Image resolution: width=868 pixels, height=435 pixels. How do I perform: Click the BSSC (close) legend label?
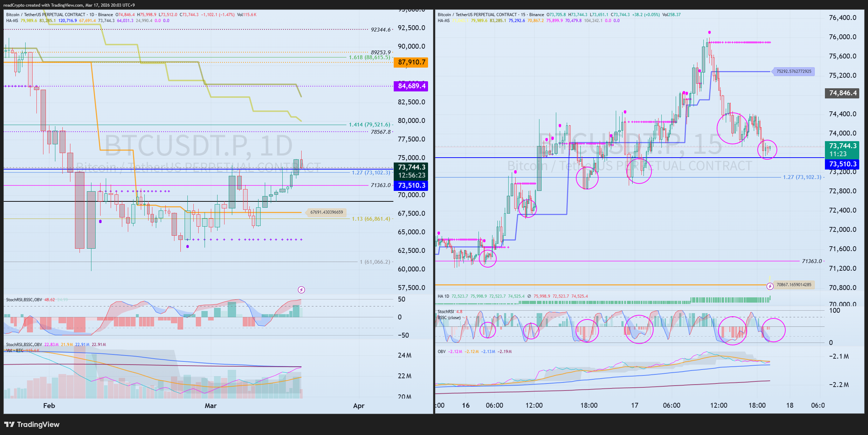pos(449,318)
